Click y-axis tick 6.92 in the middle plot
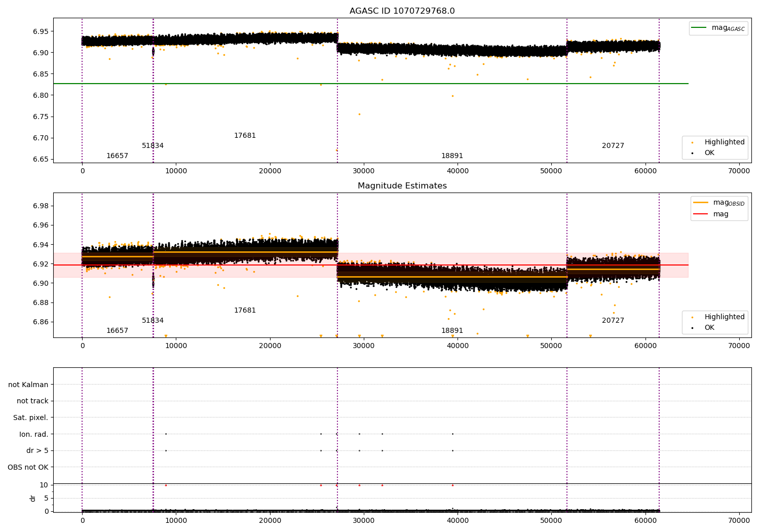The image size is (760, 532). coord(41,264)
